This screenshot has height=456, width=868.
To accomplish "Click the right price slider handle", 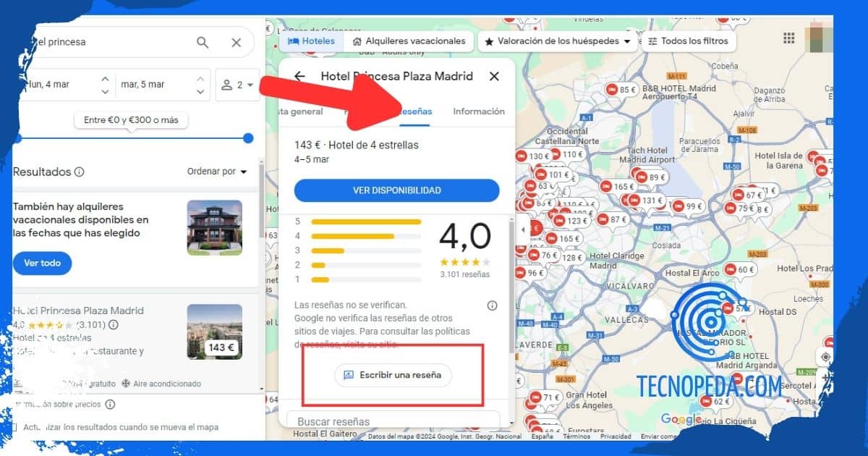I will tap(248, 138).
